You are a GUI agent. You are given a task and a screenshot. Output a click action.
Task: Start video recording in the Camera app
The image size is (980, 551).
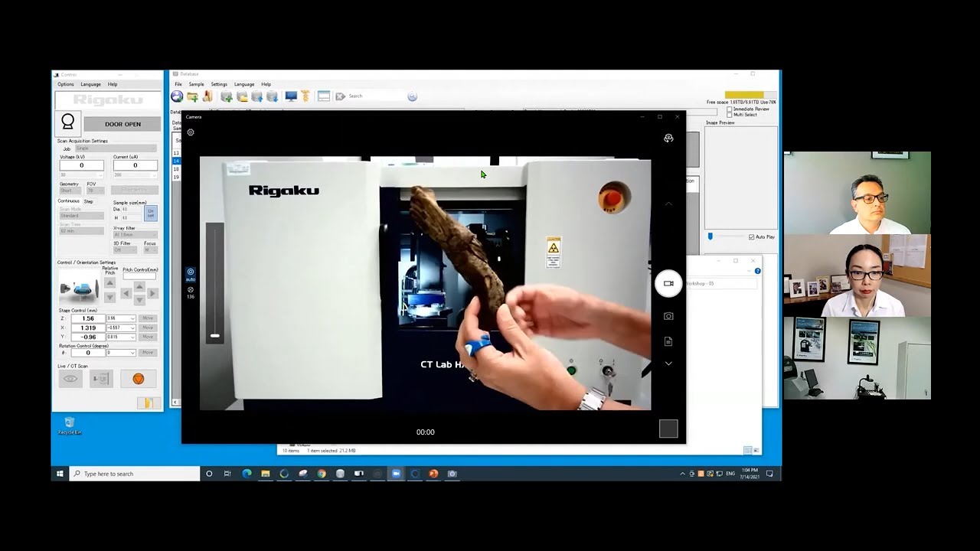pyautogui.click(x=668, y=283)
